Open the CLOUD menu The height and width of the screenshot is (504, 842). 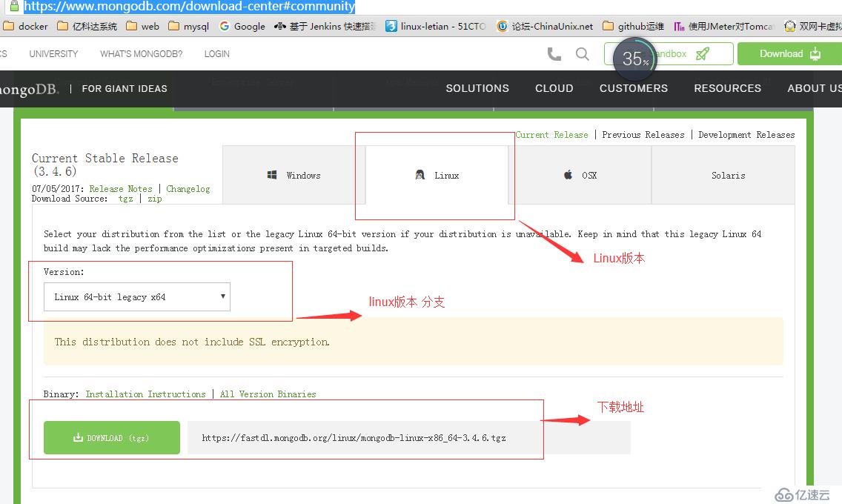click(x=554, y=88)
